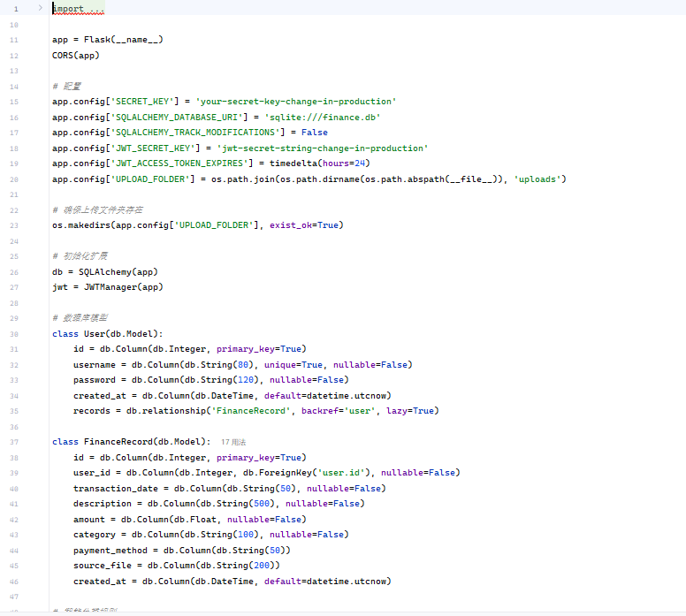This screenshot has width=686, height=616.
Task: Click line number 30 in the gutter
Action: click(14, 334)
